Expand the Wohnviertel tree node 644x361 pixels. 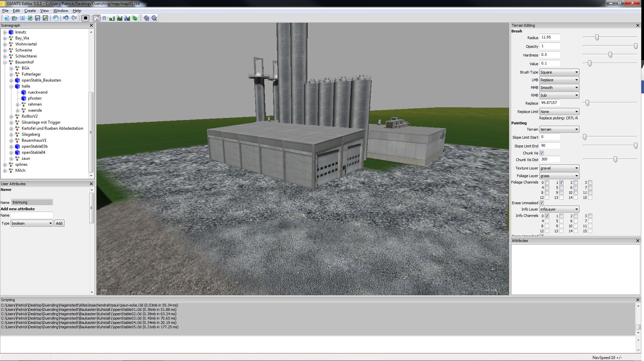coord(5,44)
